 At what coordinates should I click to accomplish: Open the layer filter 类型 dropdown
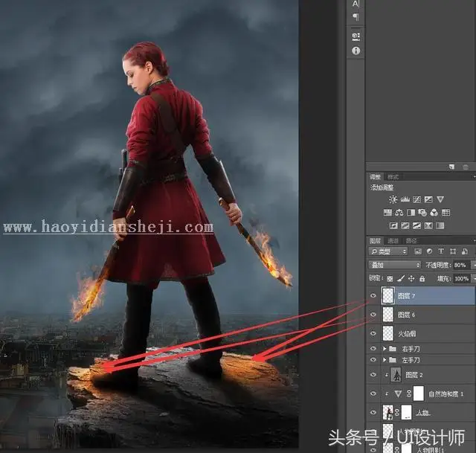(x=388, y=251)
